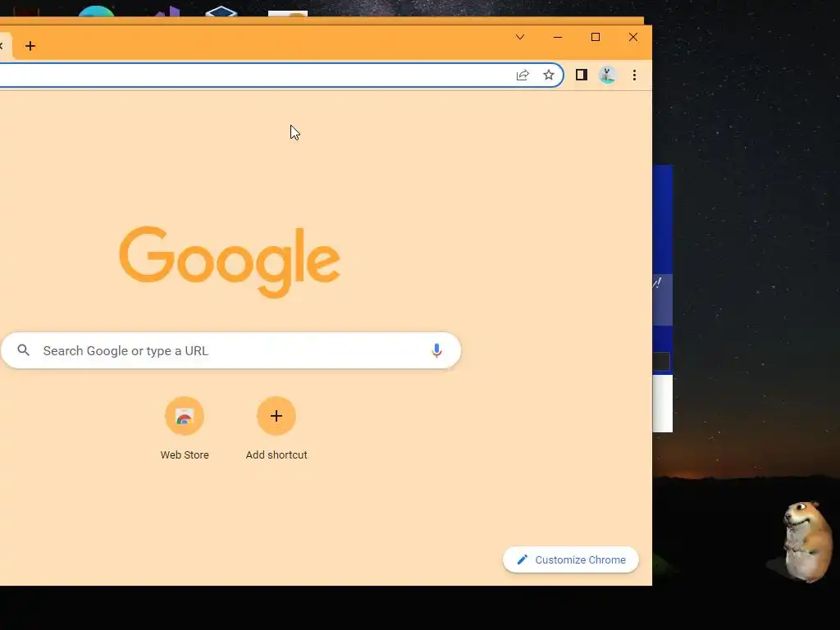Open Customize Chrome
The image size is (840, 630).
(x=571, y=559)
